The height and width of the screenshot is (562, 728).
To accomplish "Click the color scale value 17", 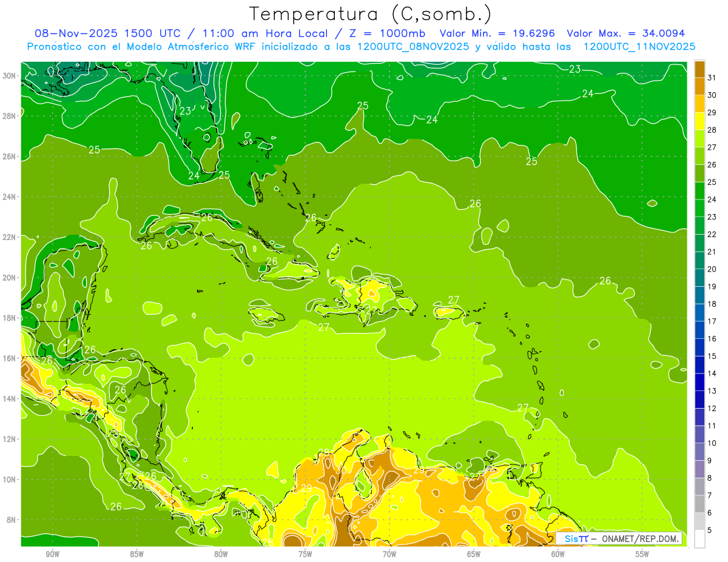I will [712, 321].
